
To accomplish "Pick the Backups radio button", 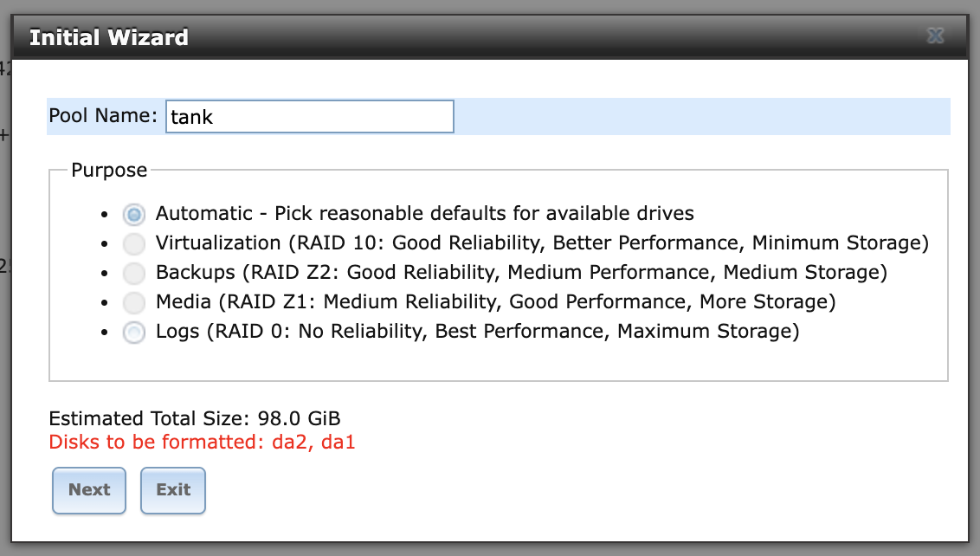I will point(133,273).
